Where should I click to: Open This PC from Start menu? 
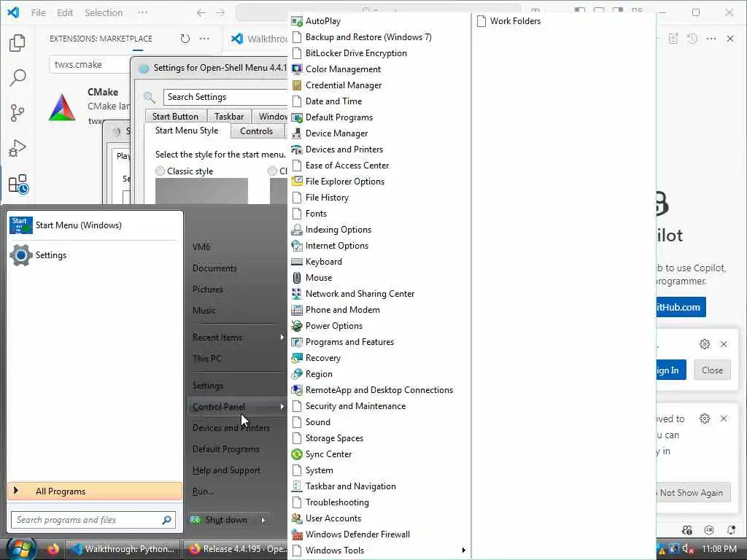(206, 359)
